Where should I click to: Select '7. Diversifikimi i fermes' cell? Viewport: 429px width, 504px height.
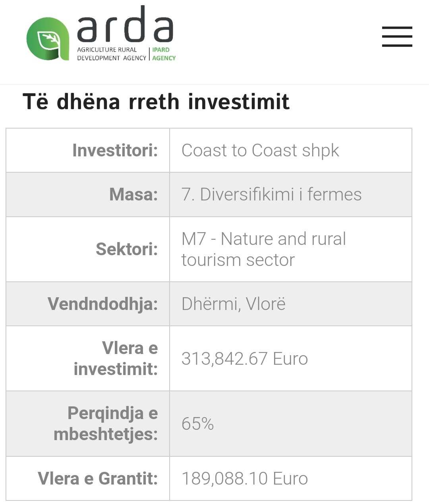[x=271, y=194]
